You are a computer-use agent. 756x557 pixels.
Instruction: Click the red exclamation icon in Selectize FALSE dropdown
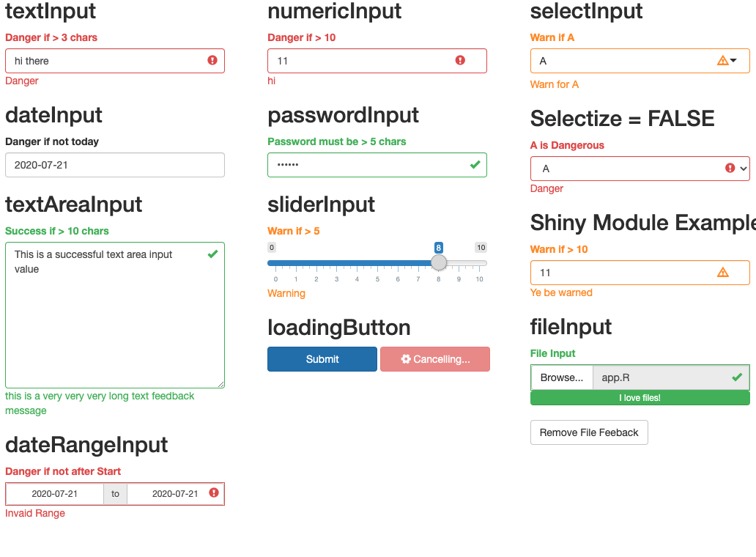[730, 168]
